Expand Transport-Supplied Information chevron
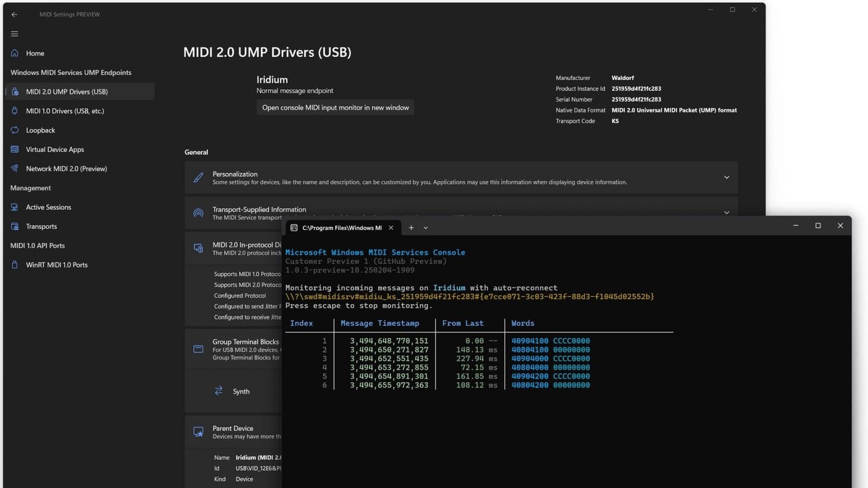This screenshot has height=488, width=868. point(727,212)
